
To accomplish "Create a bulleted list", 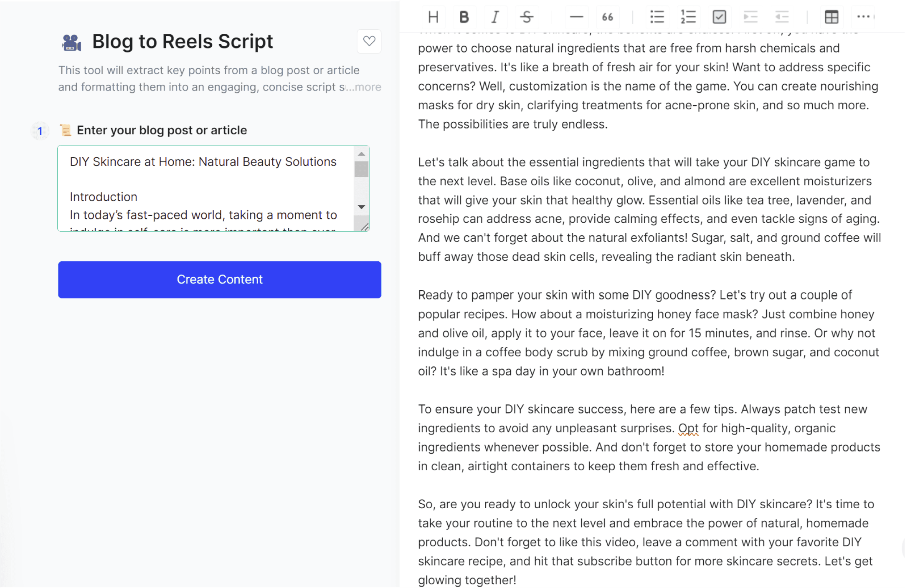I will 657,17.
